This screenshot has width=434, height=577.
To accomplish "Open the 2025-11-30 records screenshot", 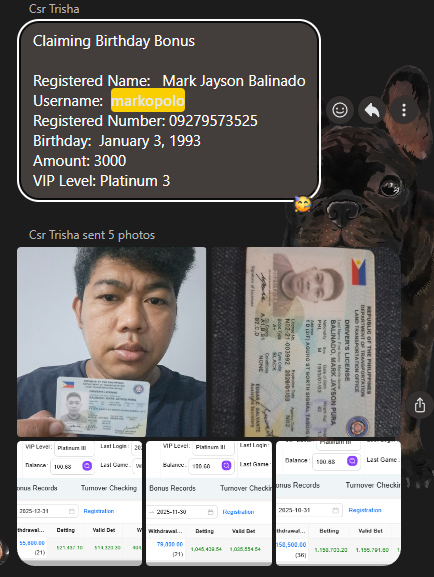I will (x=209, y=503).
